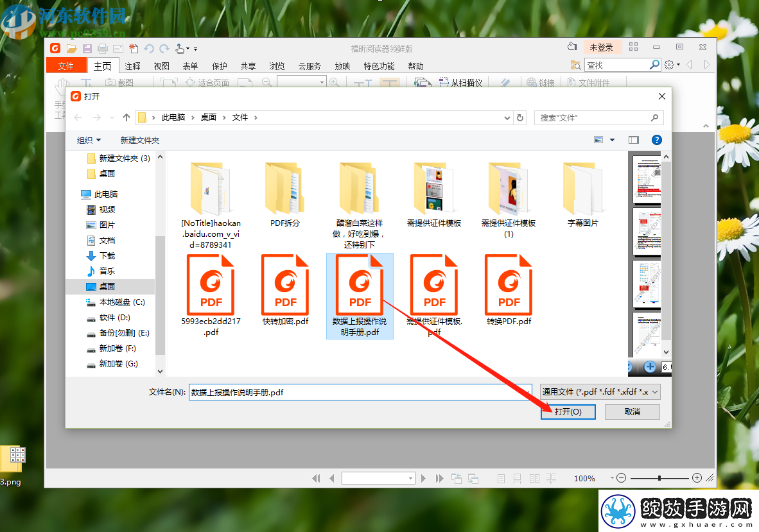Select 数据上报操作说明手册.pdf file
The width and height of the screenshot is (759, 532).
(360, 295)
